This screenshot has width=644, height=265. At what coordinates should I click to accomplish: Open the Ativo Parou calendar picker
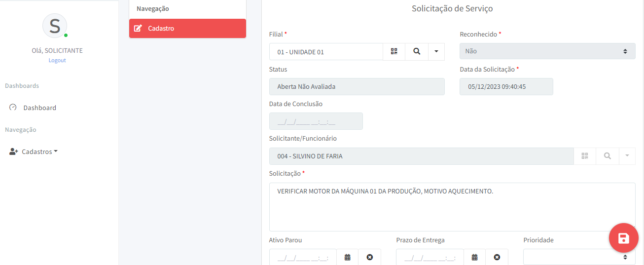click(348, 257)
